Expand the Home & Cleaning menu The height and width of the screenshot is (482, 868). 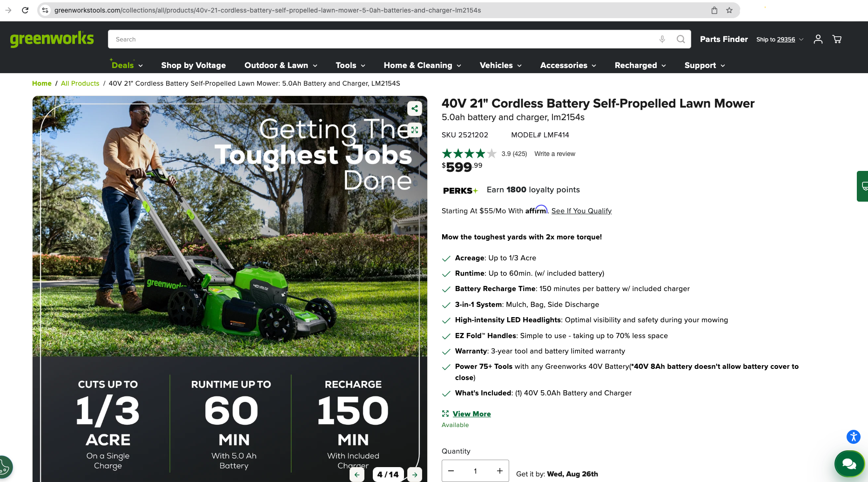423,65
